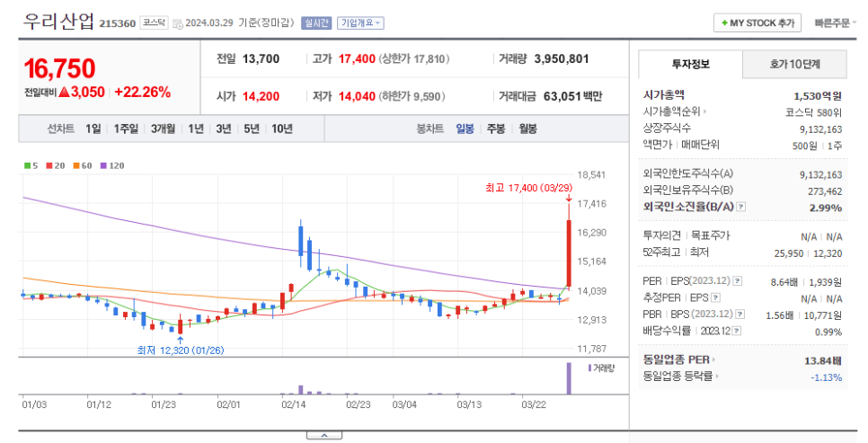Click red 20-day moving average legend

(x=56, y=165)
